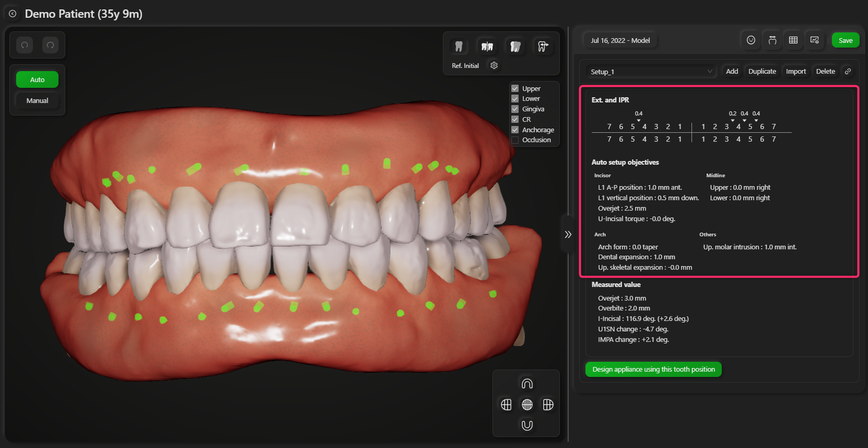
Task: Click the Import button
Action: pyautogui.click(x=796, y=72)
